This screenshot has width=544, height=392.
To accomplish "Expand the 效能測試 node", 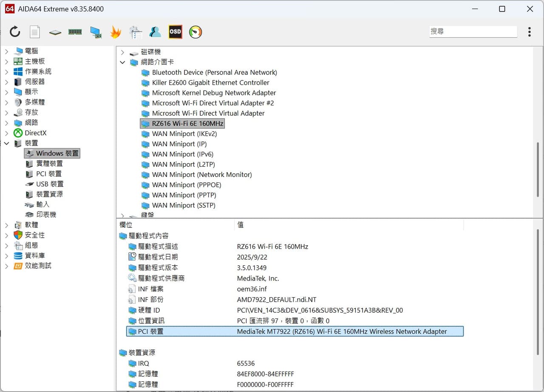I will tap(6, 266).
